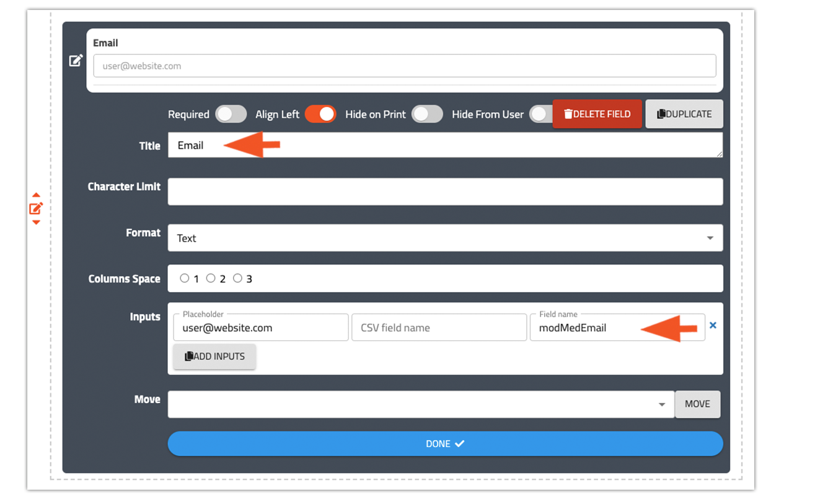Click the Character Limit input field
Viewport: 820px width, 504px height.
pos(445,192)
